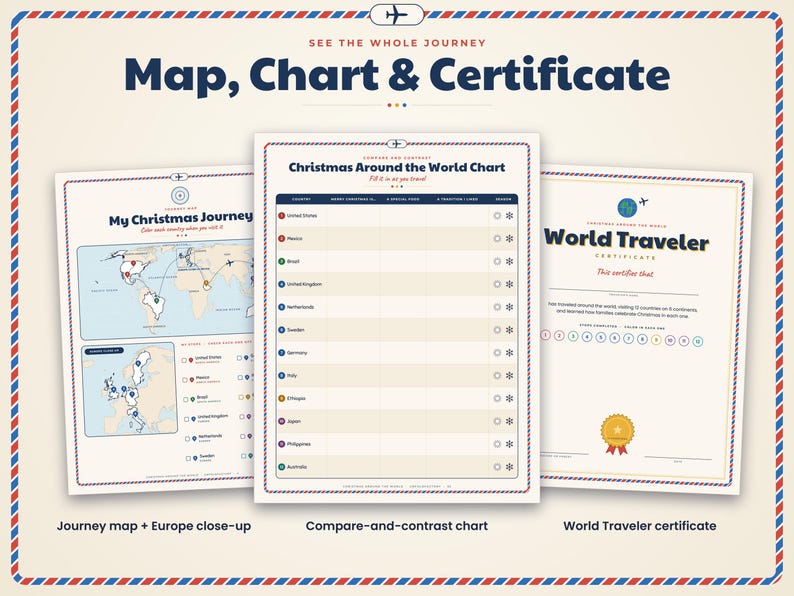This screenshot has height=596, width=794.
Task: Check the Sweden box on journey map
Action: 188,458
